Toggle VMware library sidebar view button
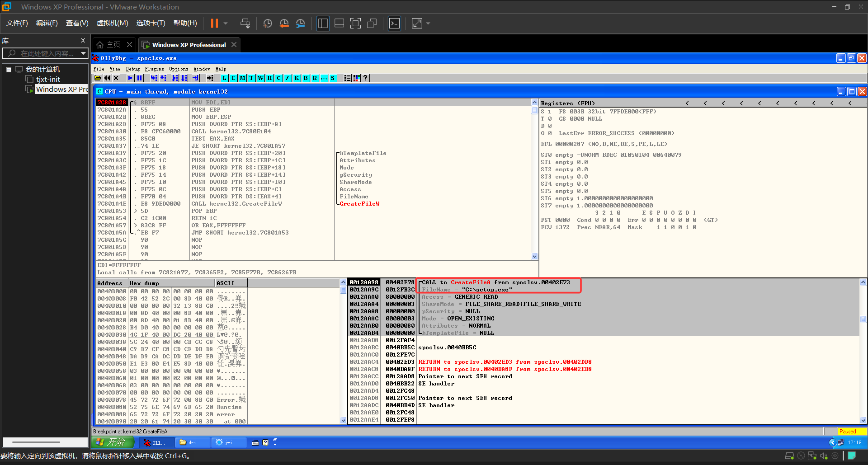Screen dimensions: 868x465 pyautogui.click(x=323, y=23)
